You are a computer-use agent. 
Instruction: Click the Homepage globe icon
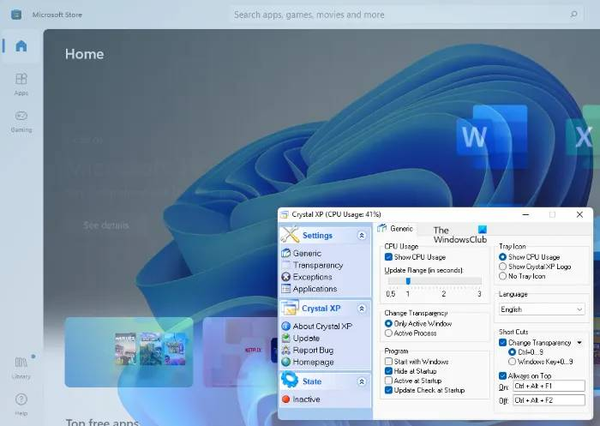pyautogui.click(x=285, y=362)
